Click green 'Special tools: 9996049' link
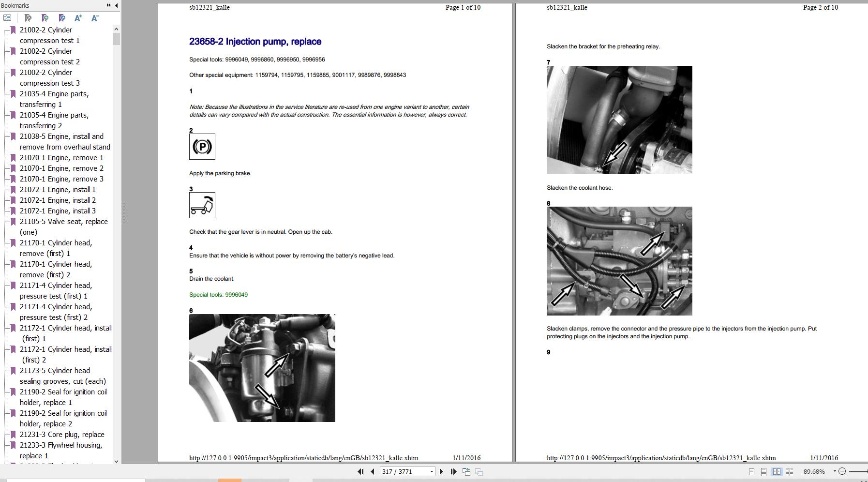868x482 pixels. tap(218, 295)
